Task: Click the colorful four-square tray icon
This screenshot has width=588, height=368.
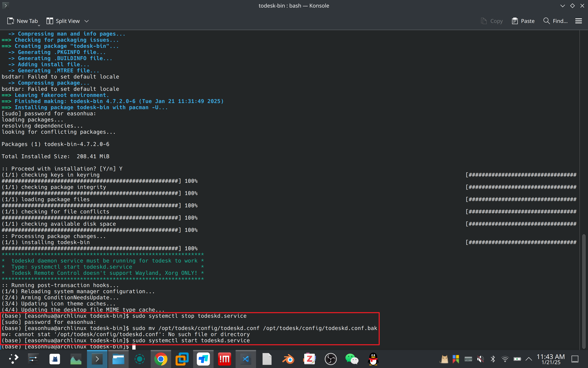Action: [x=456, y=359]
